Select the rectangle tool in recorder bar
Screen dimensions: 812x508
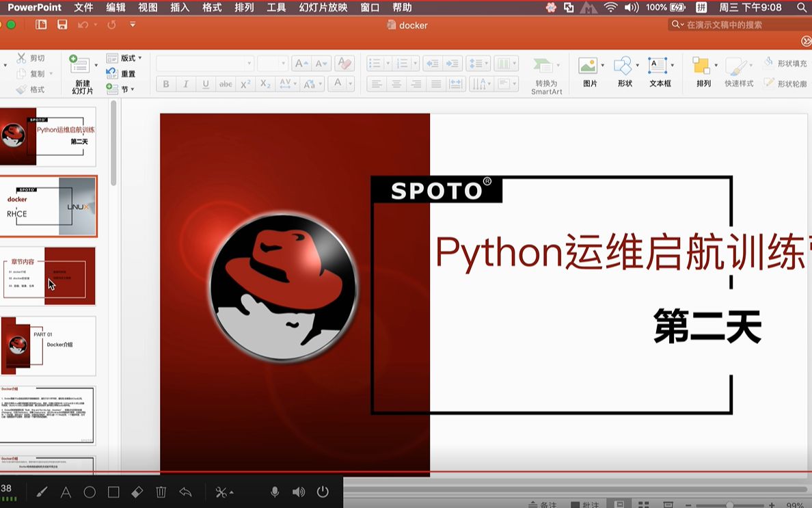click(x=113, y=492)
